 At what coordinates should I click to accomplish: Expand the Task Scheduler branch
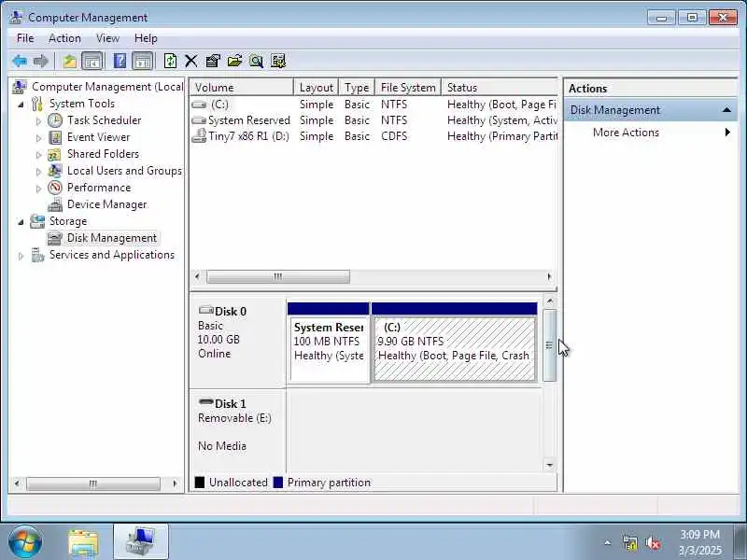(x=39, y=121)
